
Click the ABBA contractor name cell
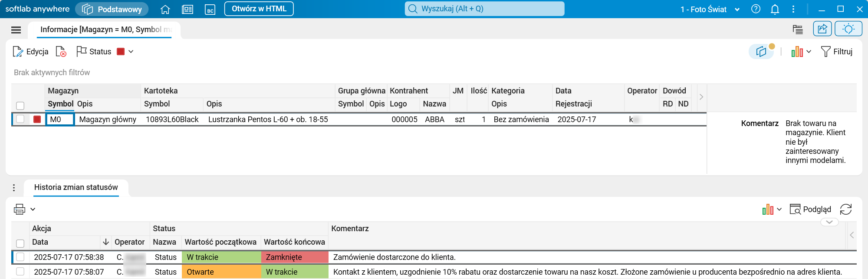(x=434, y=120)
